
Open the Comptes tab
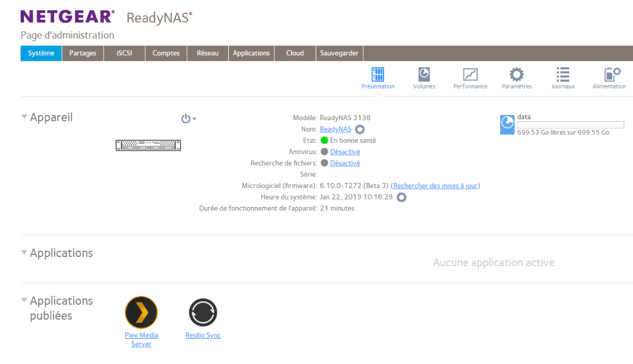(166, 53)
